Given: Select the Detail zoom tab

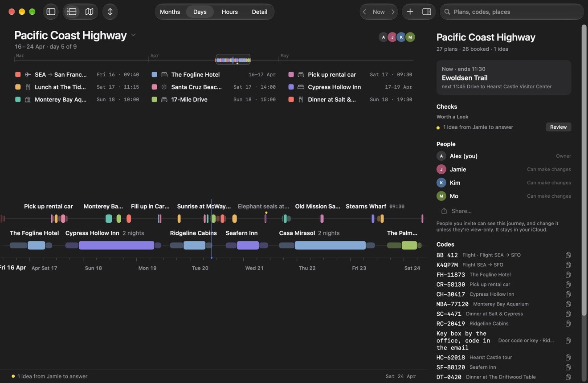Looking at the screenshot, I should (x=259, y=12).
